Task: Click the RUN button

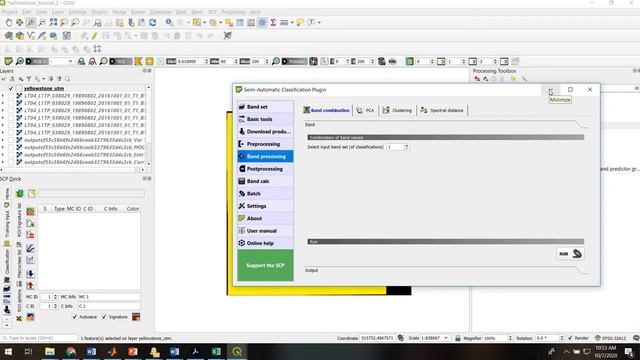Action: click(x=570, y=254)
